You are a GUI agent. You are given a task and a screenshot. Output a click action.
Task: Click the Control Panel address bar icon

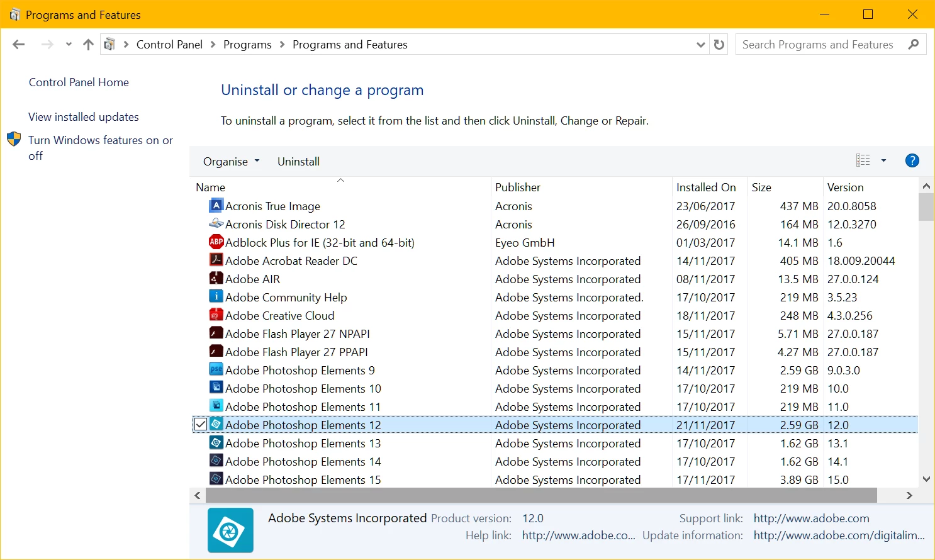tap(109, 44)
